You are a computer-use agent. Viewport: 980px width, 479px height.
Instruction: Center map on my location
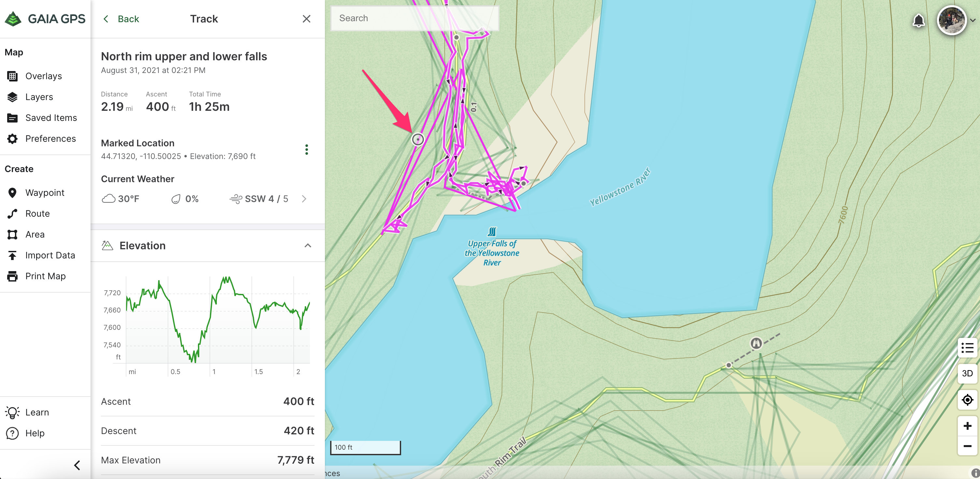[x=967, y=400]
